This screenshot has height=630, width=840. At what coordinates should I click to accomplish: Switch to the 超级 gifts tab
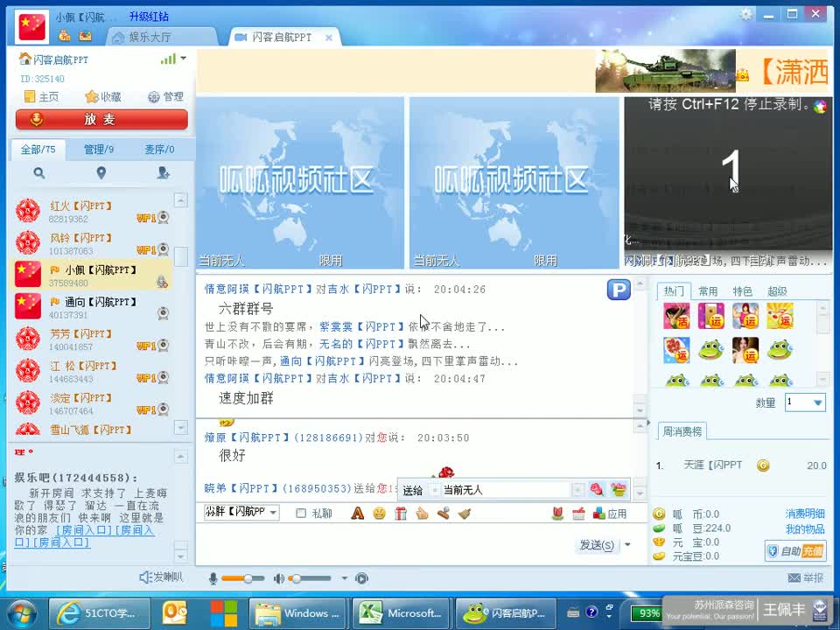point(777,290)
